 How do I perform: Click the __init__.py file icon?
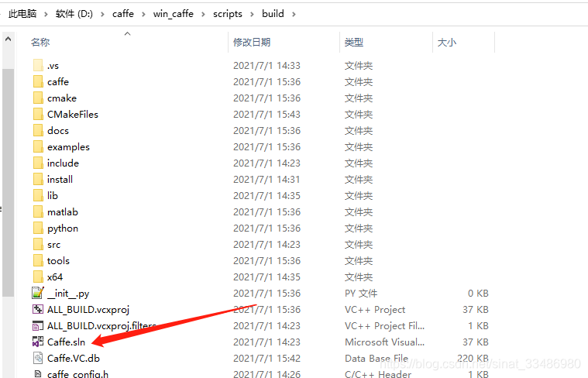pyautogui.click(x=38, y=293)
